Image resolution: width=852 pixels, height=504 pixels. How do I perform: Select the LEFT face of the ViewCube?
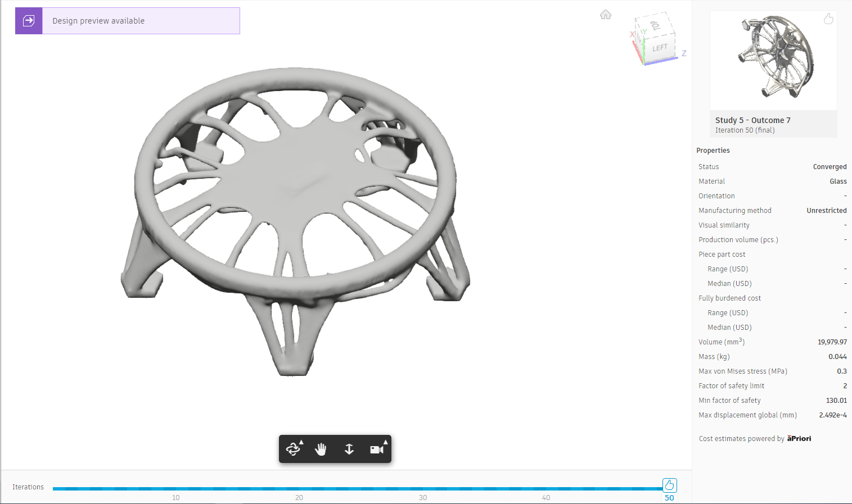click(x=660, y=48)
